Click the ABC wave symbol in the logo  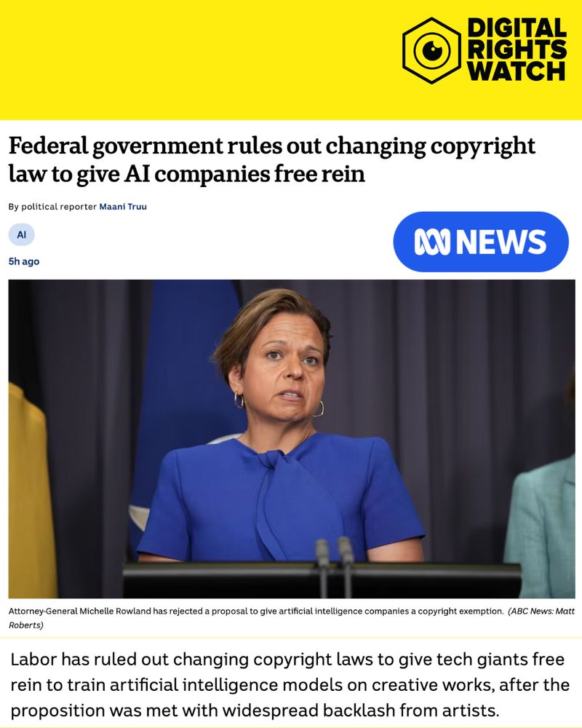[x=432, y=242]
